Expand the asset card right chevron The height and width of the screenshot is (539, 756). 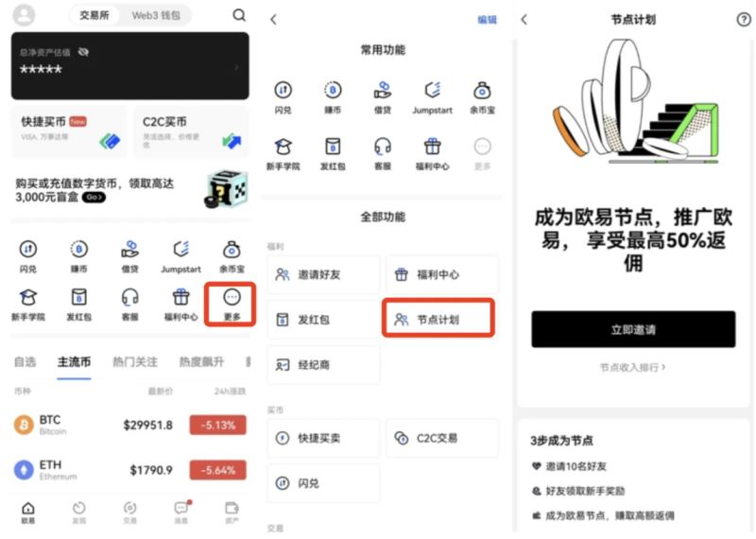[236, 67]
